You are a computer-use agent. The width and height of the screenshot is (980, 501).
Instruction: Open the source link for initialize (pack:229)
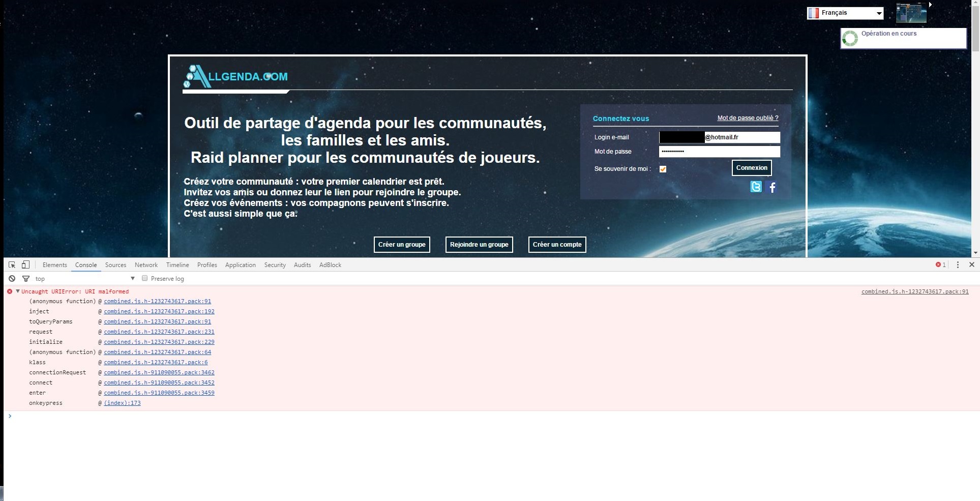tap(159, 342)
